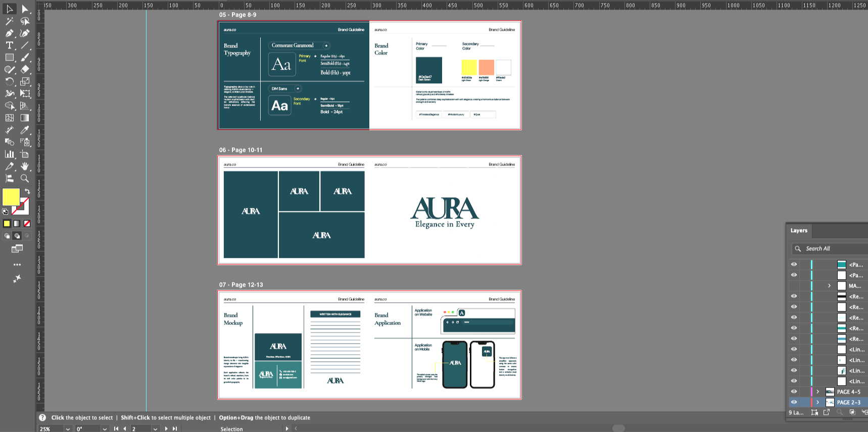Select the Type tool
The height and width of the screenshot is (432, 868).
pyautogui.click(x=10, y=45)
